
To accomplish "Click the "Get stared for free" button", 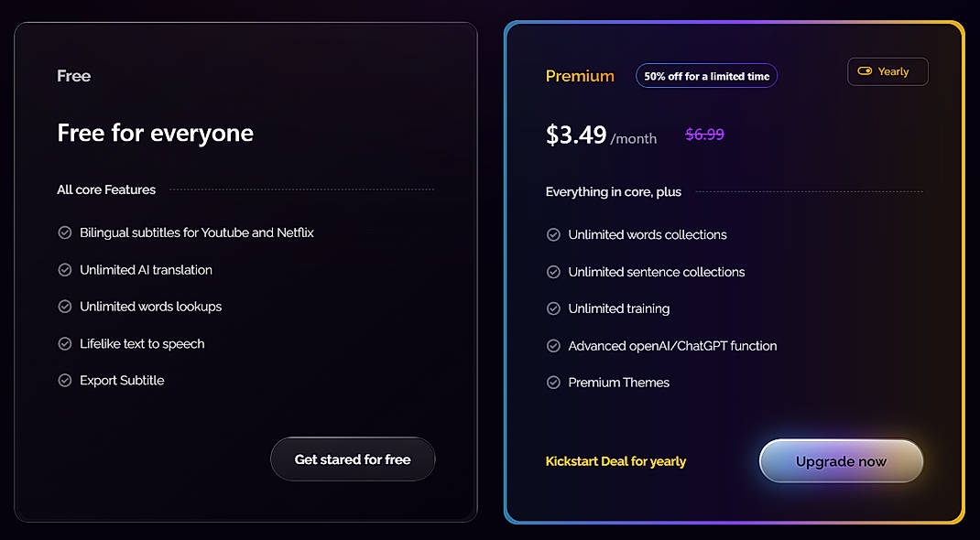I will tap(353, 459).
